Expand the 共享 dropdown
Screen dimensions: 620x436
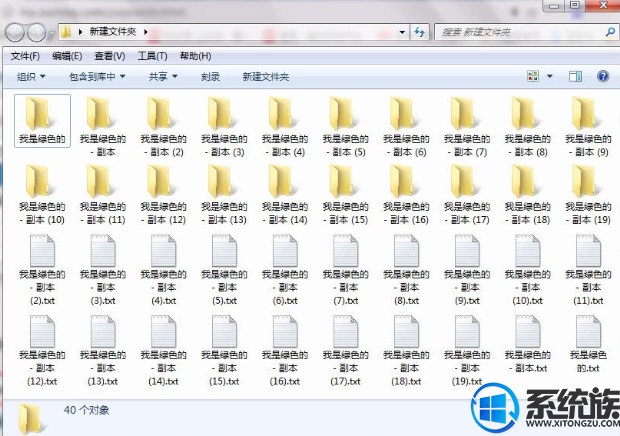pyautogui.click(x=163, y=77)
